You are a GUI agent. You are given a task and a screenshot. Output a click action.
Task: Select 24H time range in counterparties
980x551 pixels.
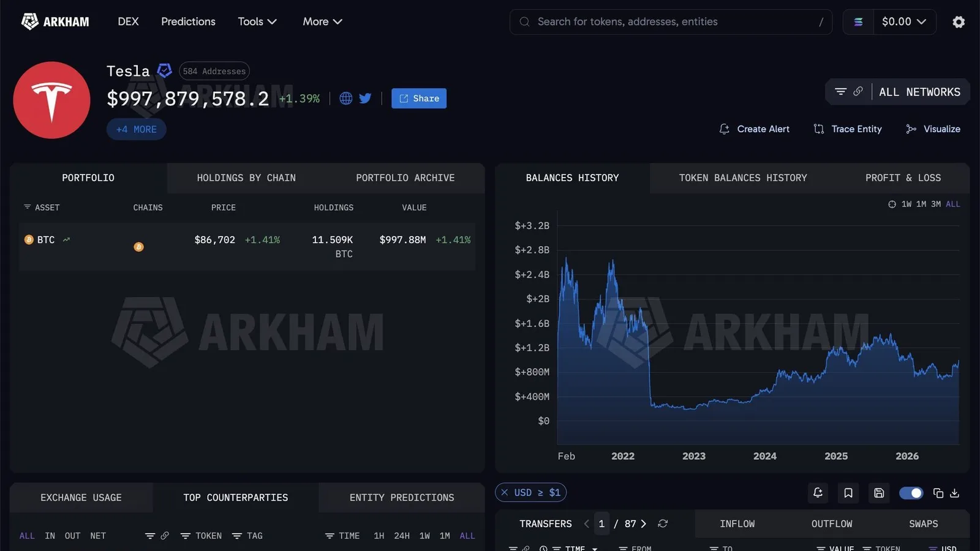tap(402, 536)
